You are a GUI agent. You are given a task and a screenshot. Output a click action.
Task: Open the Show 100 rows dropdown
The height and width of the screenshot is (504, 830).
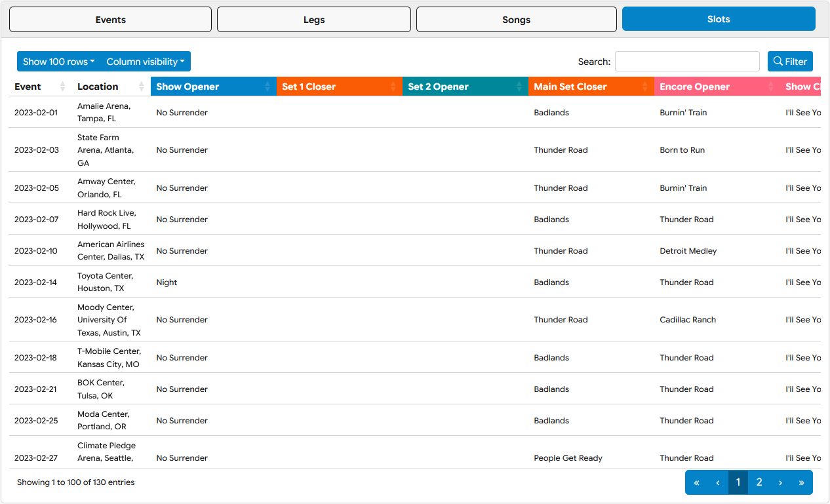pos(58,62)
